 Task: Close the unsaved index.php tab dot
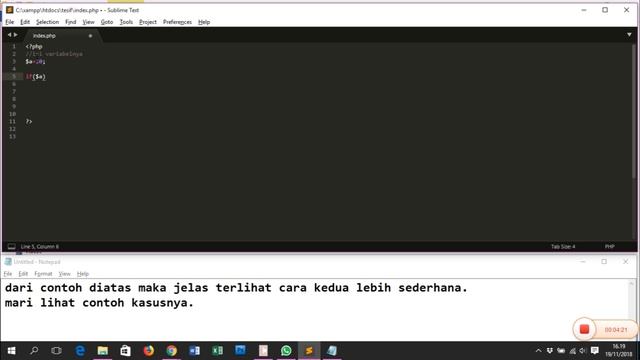(x=90, y=36)
